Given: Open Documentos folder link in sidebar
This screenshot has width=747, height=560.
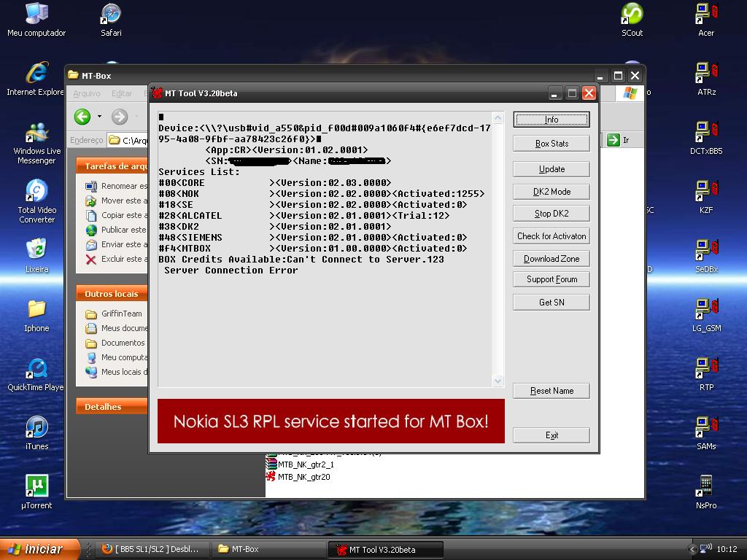Looking at the screenshot, I should [x=115, y=343].
